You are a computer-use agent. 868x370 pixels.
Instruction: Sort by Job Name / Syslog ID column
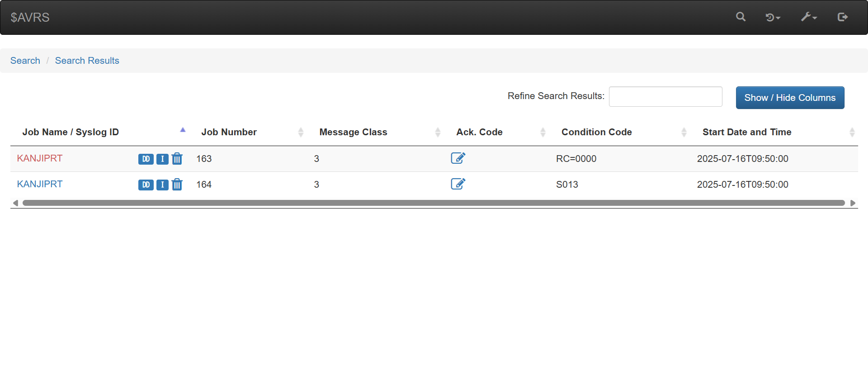(x=71, y=132)
